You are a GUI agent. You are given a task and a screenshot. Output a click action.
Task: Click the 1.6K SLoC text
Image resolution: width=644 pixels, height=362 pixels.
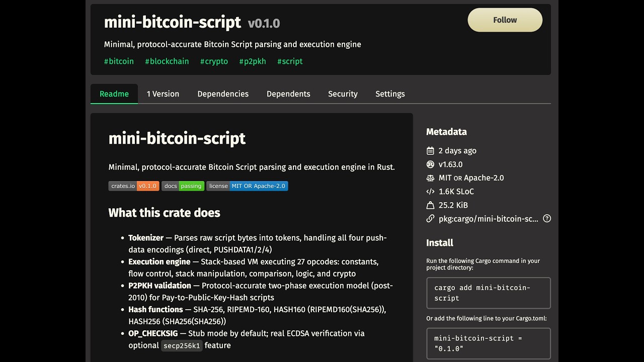coord(456,192)
